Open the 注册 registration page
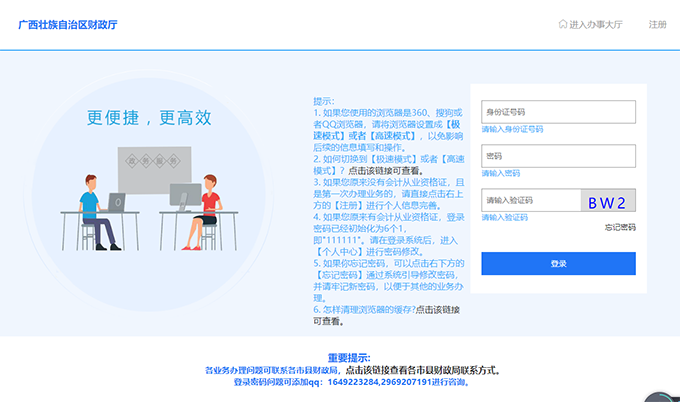 click(657, 24)
